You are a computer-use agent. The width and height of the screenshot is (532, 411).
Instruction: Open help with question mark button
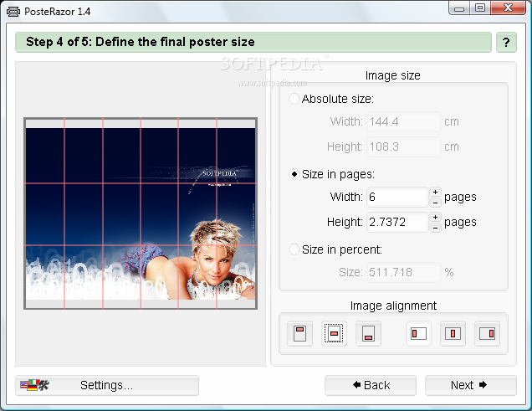point(506,43)
